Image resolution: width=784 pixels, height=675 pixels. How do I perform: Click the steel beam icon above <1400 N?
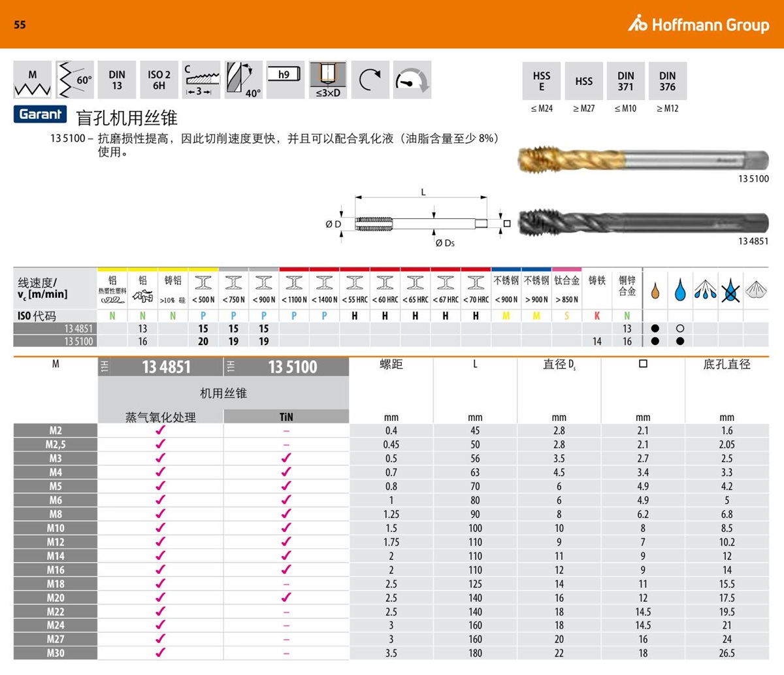coord(325,282)
